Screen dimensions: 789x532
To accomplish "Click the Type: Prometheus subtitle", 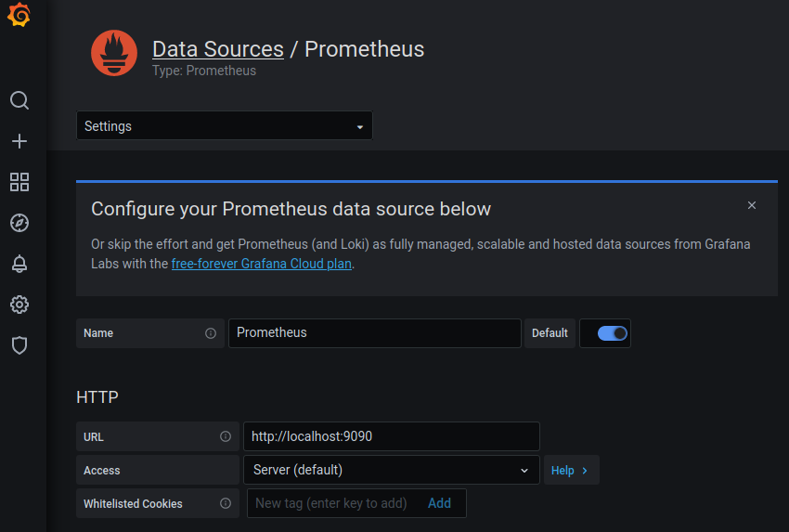I will tap(204, 71).
